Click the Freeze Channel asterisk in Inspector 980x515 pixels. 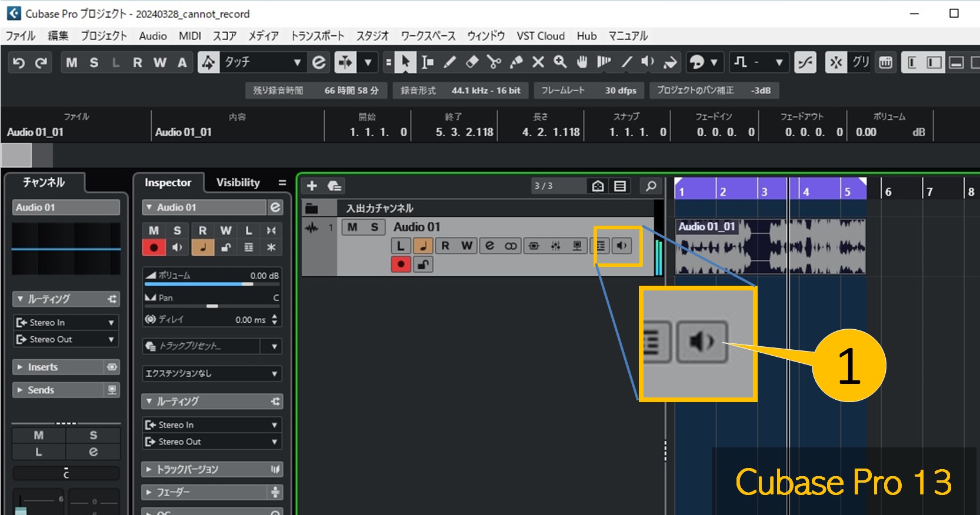(271, 248)
